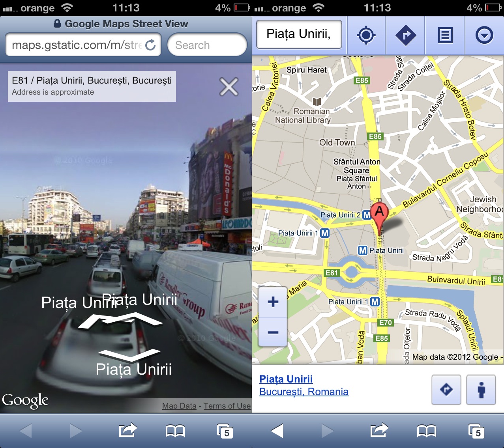The height and width of the screenshot is (448, 504).
Task: Share the map page
Action: tap(379, 430)
